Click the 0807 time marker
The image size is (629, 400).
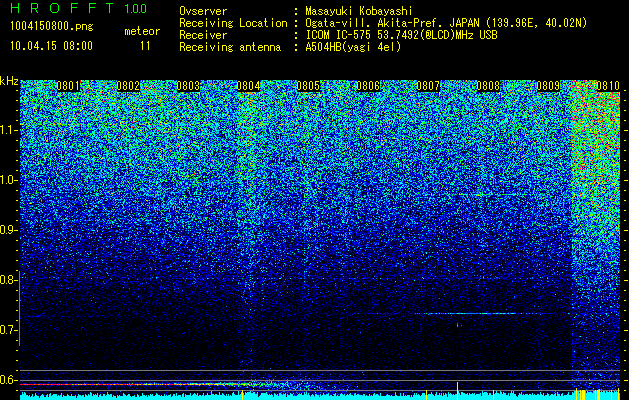point(428,86)
